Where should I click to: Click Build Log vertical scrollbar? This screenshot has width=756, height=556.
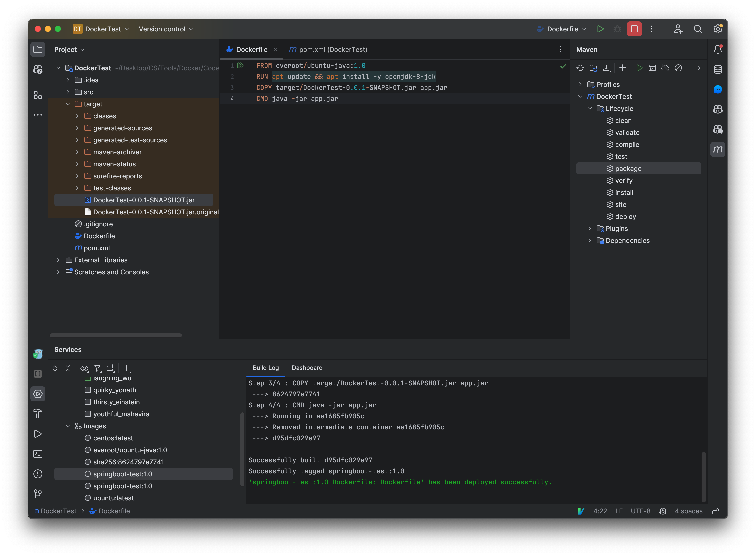pos(703,477)
